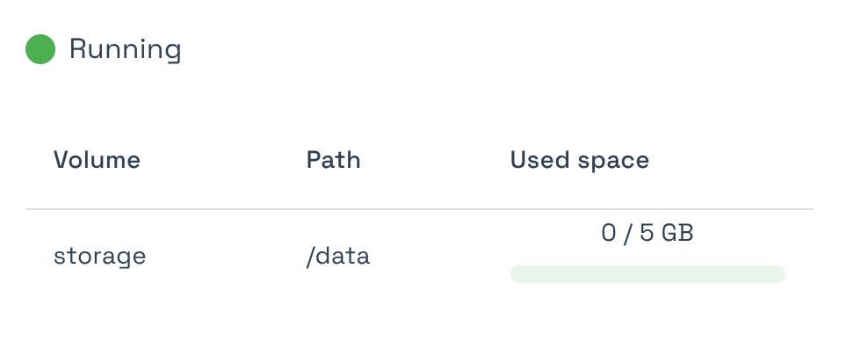
Task: Sort by the Path column header
Action: click(x=333, y=160)
